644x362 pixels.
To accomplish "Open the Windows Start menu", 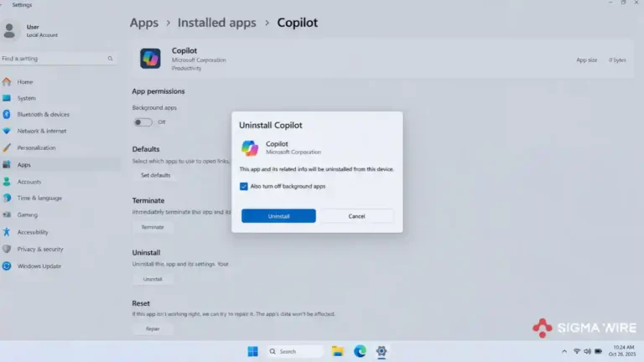I will 252,351.
